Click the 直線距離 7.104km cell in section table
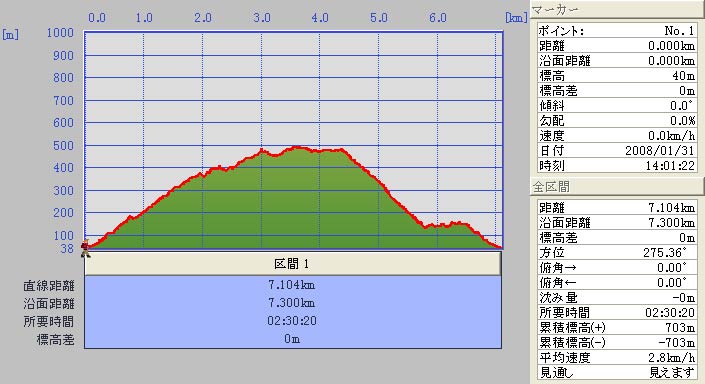Screen dimensions: 705x384 [x=292, y=285]
